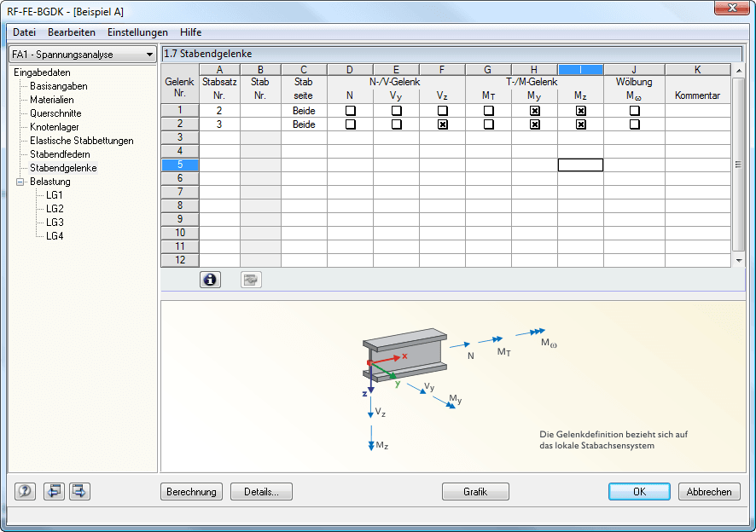
Task: Toggle Vy checkbox for Gelenk 2
Action: [396, 124]
